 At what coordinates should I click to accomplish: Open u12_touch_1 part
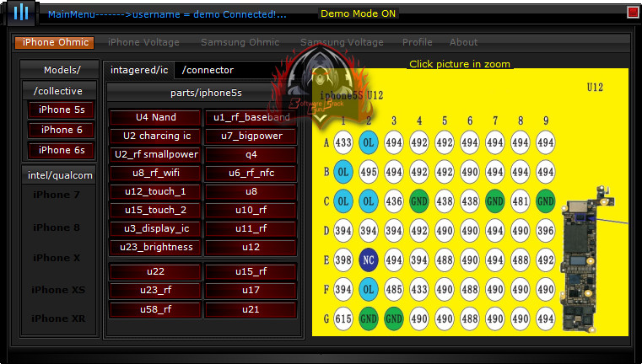(155, 191)
